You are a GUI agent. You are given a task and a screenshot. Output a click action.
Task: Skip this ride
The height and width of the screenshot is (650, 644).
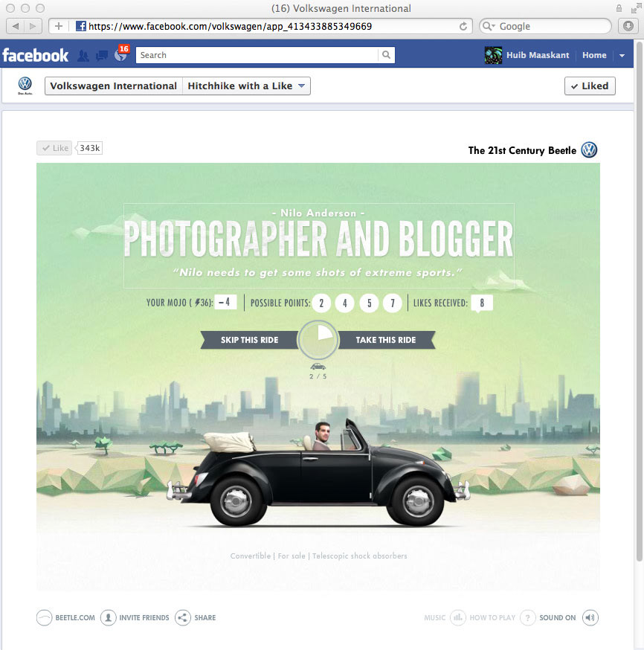tap(249, 340)
